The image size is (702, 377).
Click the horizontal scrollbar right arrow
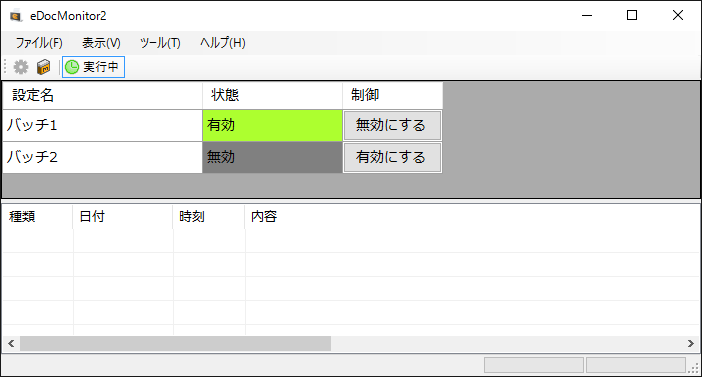click(691, 343)
